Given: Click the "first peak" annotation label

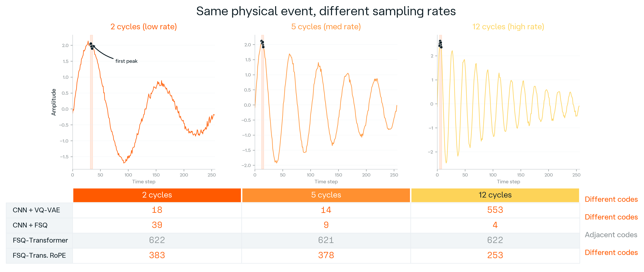Looking at the screenshot, I should [126, 61].
